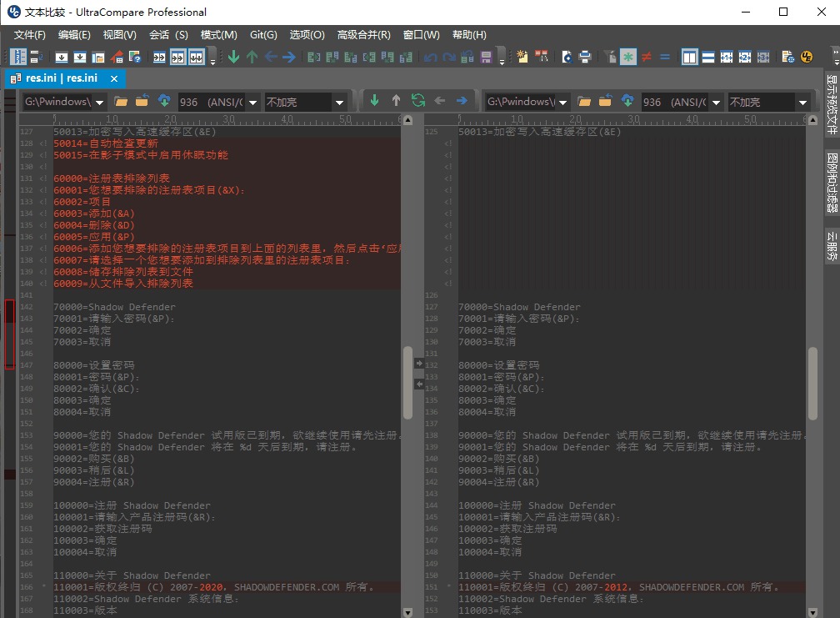Select one-pane view numbered 1

[727, 56]
